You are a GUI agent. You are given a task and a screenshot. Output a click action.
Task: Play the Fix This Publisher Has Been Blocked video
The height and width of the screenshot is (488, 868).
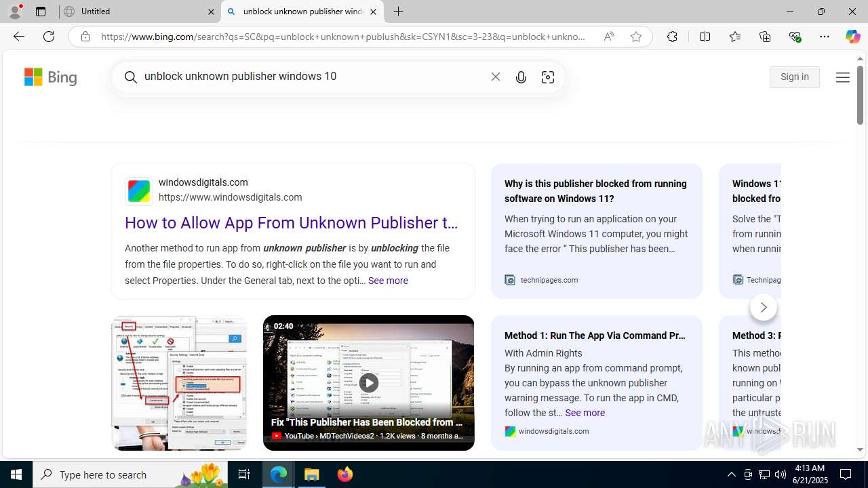[x=369, y=383]
